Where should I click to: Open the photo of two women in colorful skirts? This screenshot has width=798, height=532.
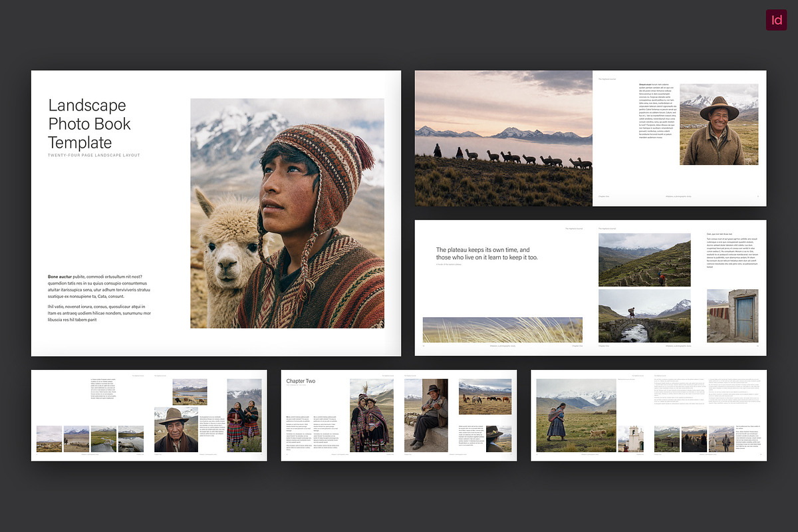click(x=244, y=416)
